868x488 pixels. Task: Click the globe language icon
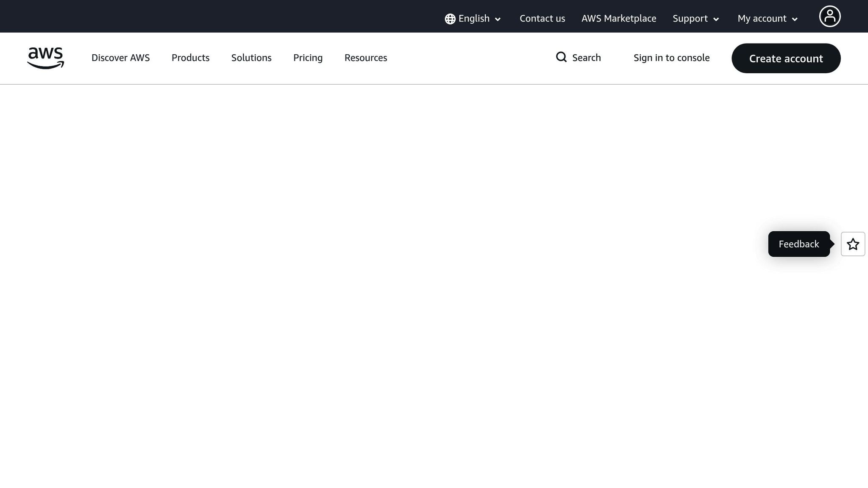450,19
